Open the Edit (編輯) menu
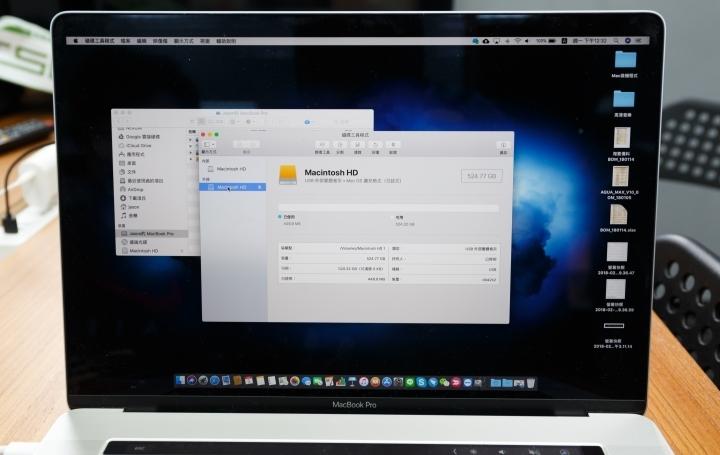Viewport: 720px width, 455px height. [141, 41]
